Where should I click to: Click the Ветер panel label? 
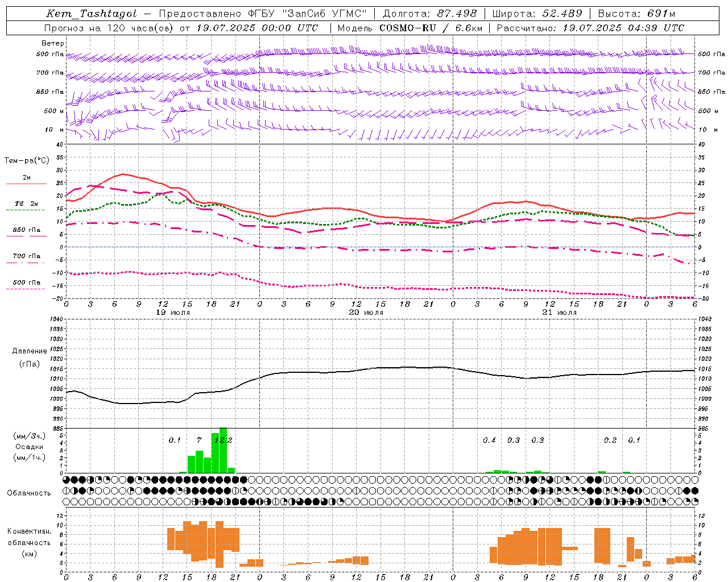[53, 43]
